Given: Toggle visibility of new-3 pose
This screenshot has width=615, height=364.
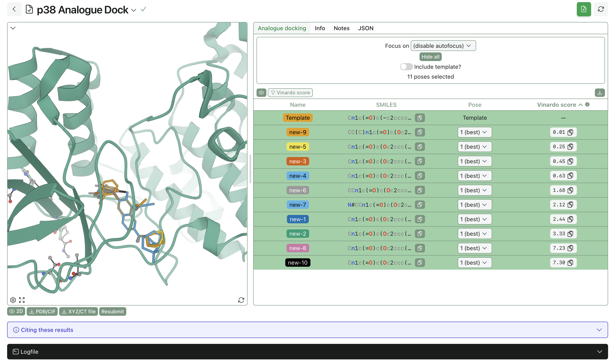Looking at the screenshot, I should pos(298,161).
